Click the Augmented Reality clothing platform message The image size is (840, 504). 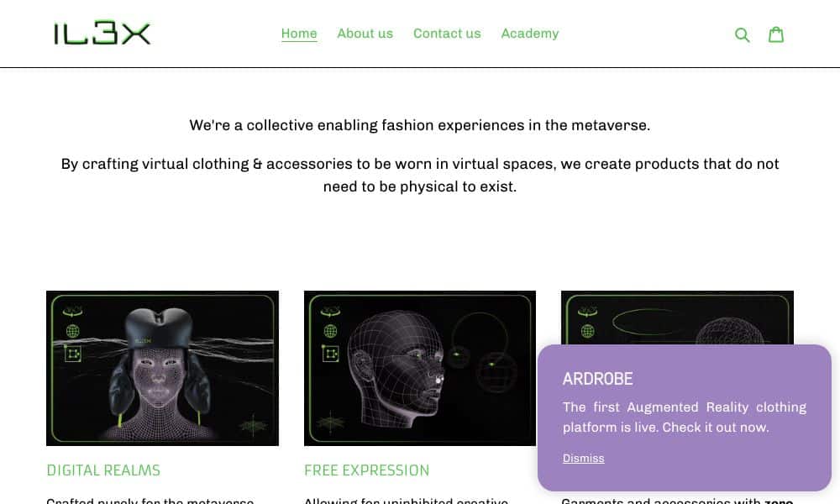684,417
